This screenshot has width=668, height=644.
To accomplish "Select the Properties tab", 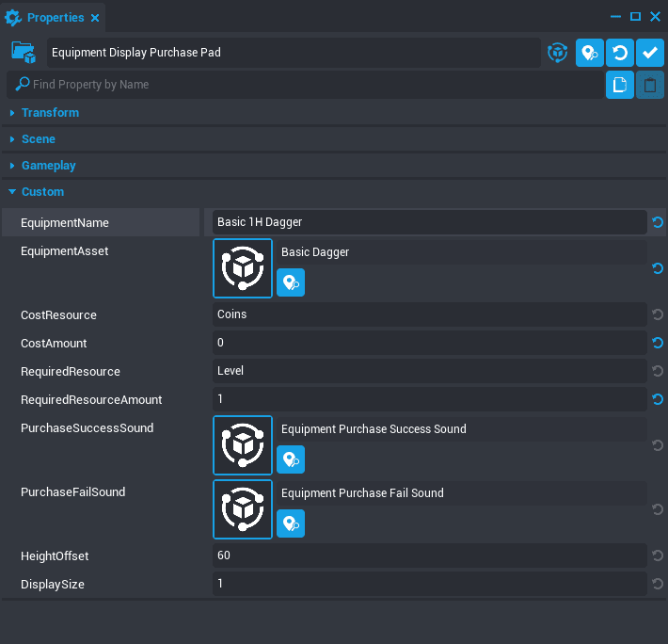I will 53,18.
